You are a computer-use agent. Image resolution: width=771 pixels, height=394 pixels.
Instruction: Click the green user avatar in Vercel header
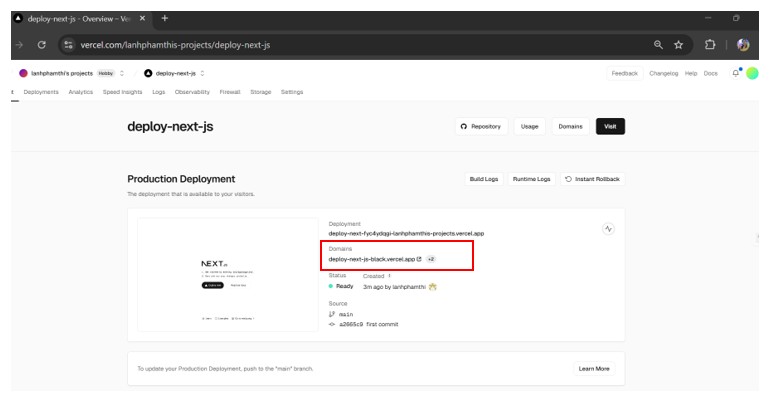point(752,73)
